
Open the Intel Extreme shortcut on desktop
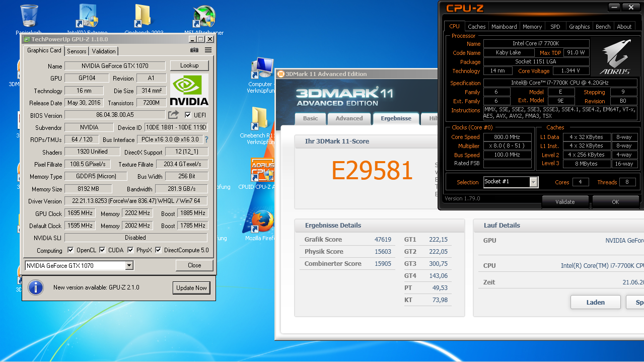click(87, 16)
